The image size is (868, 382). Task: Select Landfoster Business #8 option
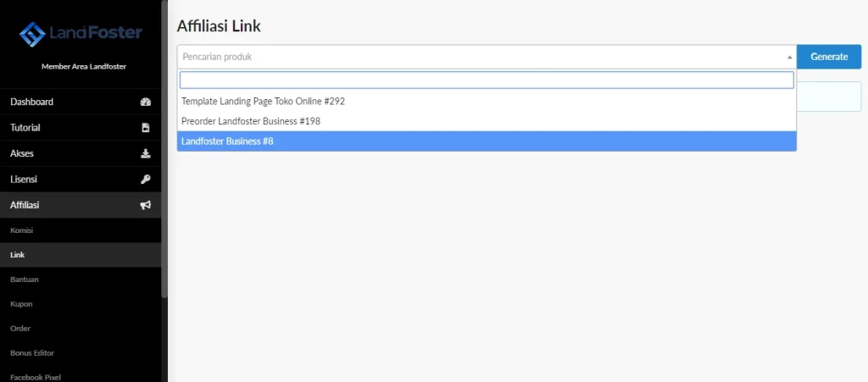(x=227, y=141)
